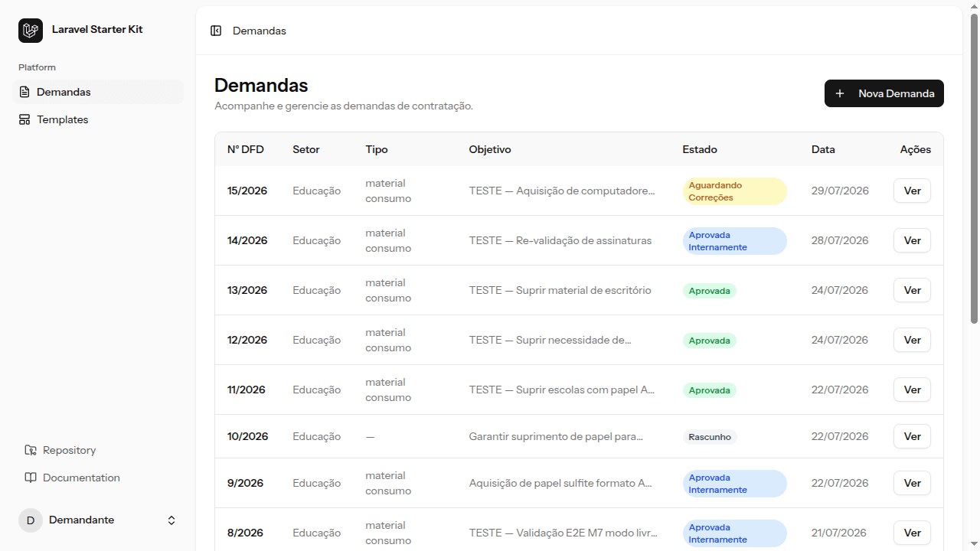Open the Demandas sidebar menu item

98,92
